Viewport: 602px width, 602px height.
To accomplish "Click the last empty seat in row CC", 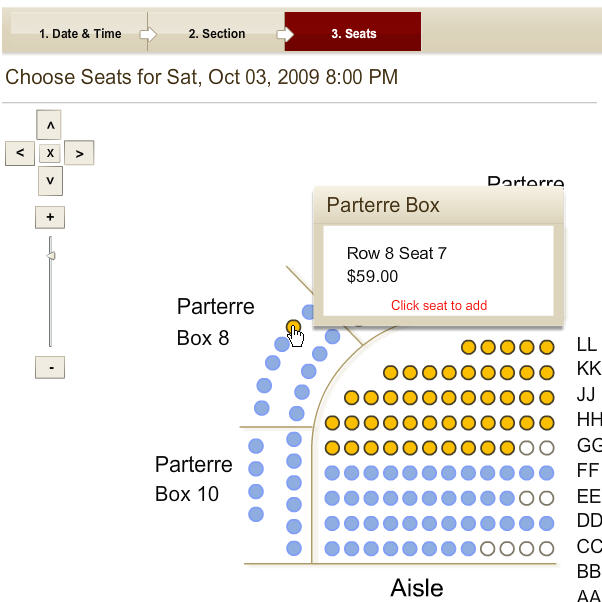I will (x=546, y=549).
